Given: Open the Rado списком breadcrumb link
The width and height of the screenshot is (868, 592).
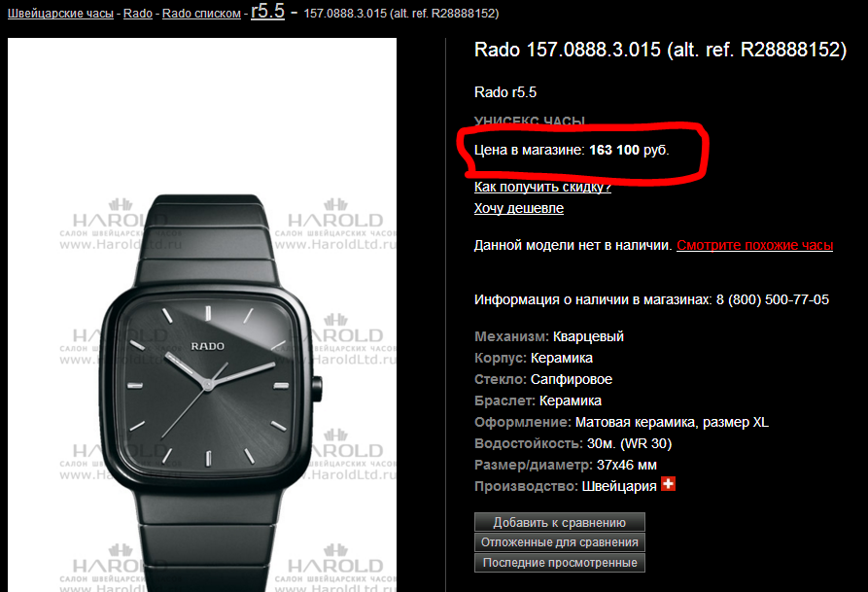Looking at the screenshot, I should coord(201,14).
